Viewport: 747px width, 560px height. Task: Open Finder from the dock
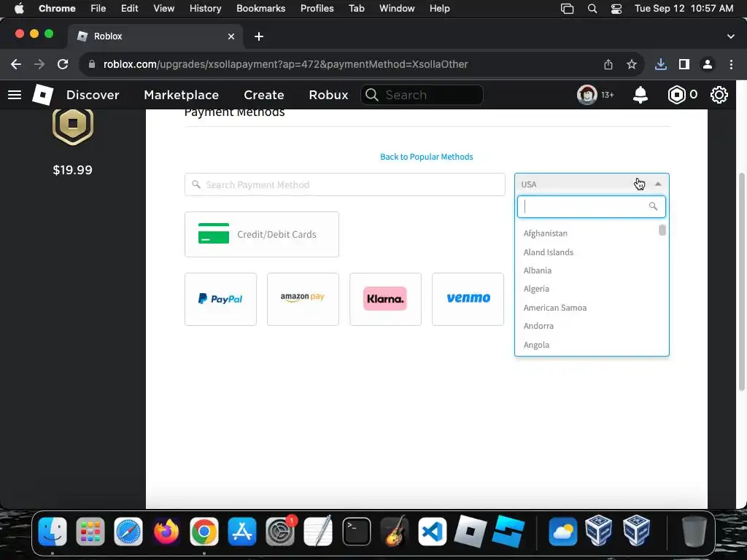[53, 532]
